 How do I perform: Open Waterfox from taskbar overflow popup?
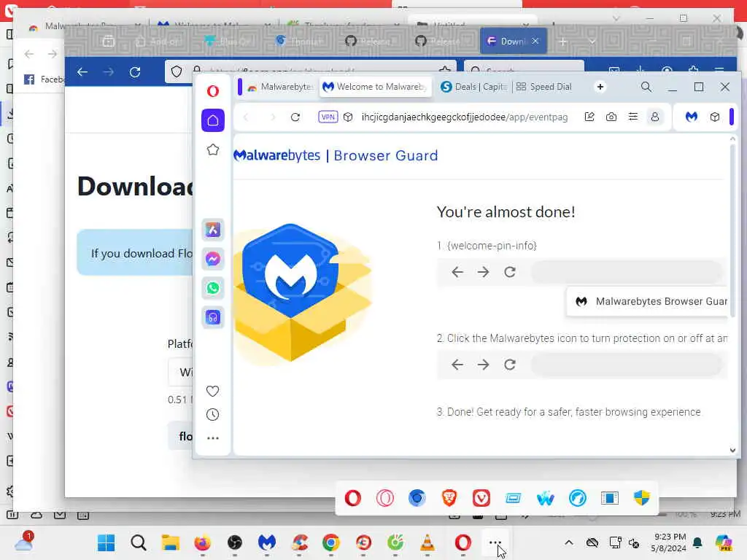coord(546,498)
